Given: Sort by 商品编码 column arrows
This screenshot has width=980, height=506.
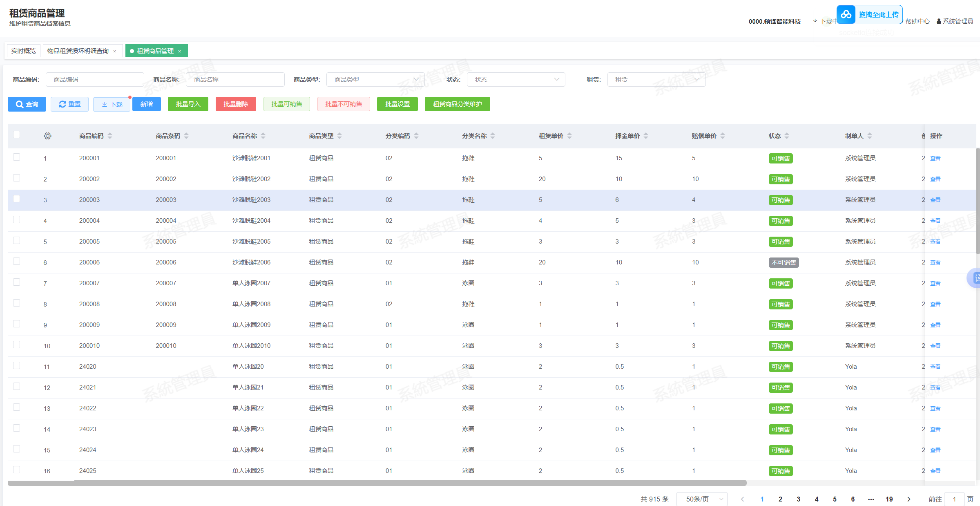Looking at the screenshot, I should [110, 136].
